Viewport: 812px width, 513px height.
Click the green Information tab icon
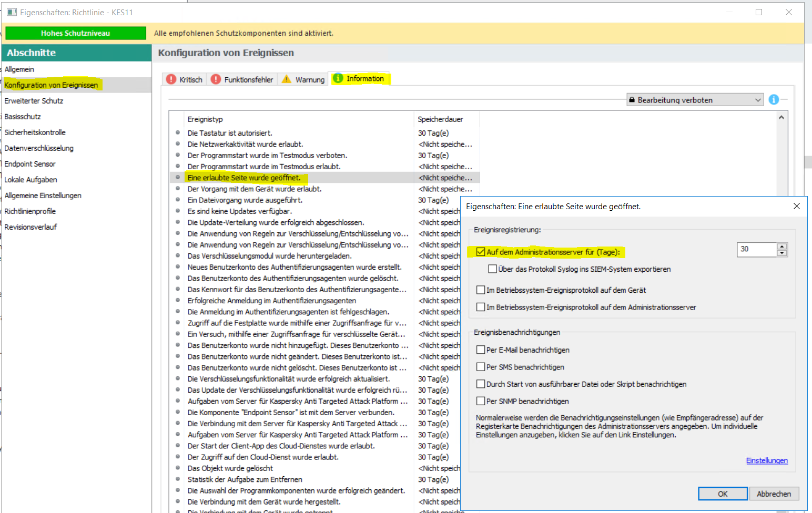point(338,78)
